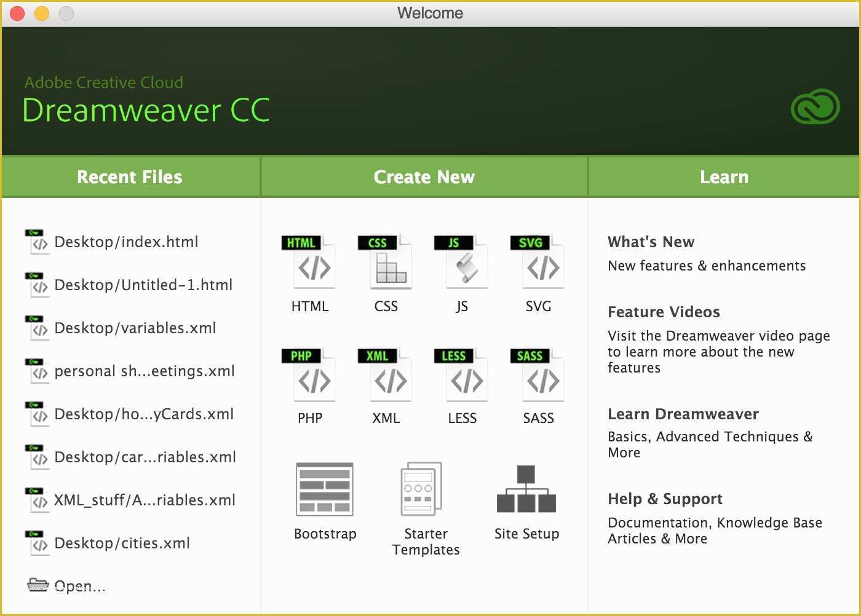Create a new SVG file icon
Screen dimensions: 861x616
coord(538,261)
